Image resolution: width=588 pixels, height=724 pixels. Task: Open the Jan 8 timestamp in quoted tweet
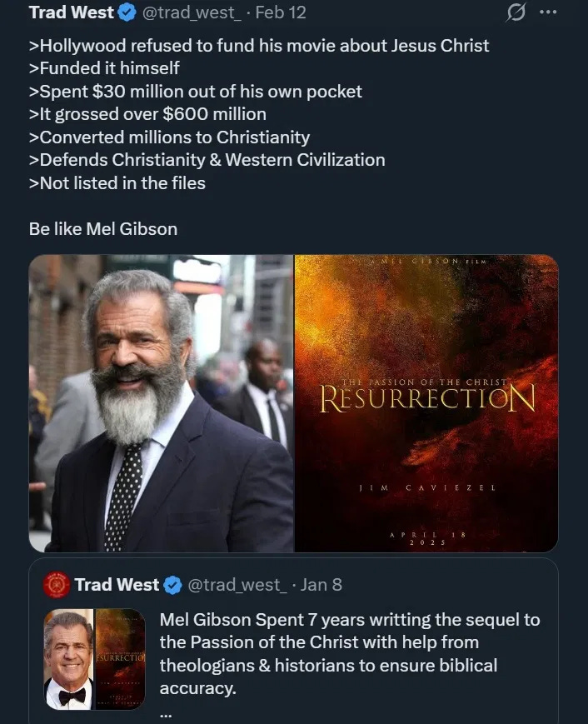click(321, 585)
